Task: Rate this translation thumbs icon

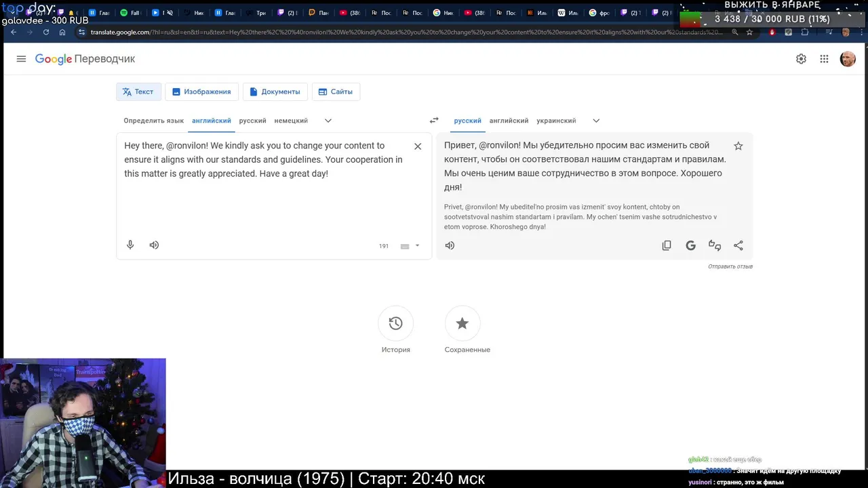Action: coord(714,245)
